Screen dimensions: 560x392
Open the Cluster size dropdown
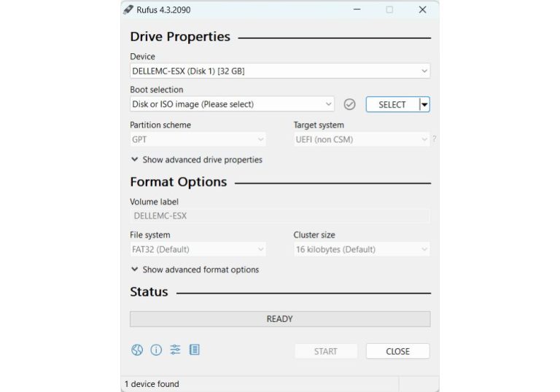(x=362, y=249)
